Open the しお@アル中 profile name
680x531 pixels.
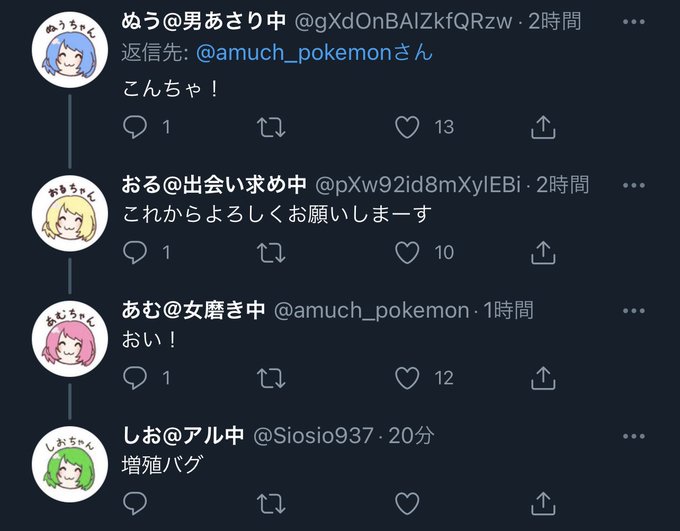pyautogui.click(x=183, y=435)
